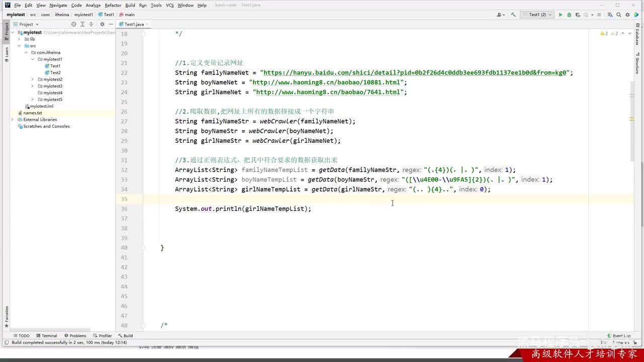Expand the lib folder
The height and width of the screenshot is (362, 644).
(x=19, y=39)
